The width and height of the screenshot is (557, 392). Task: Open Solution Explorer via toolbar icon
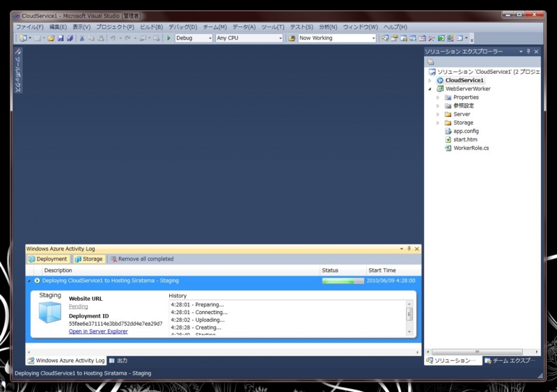click(385, 38)
